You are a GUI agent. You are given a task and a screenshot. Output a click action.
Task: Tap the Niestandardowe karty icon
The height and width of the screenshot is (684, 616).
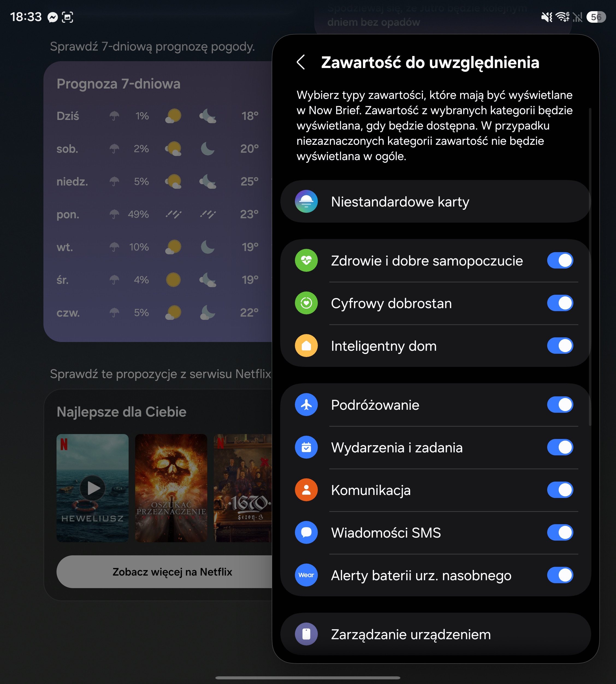pyautogui.click(x=306, y=202)
